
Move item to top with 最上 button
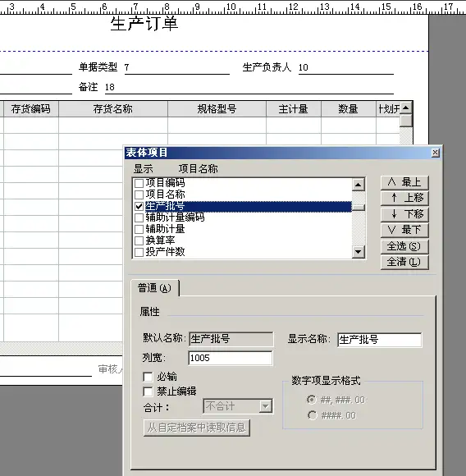pyautogui.click(x=404, y=182)
